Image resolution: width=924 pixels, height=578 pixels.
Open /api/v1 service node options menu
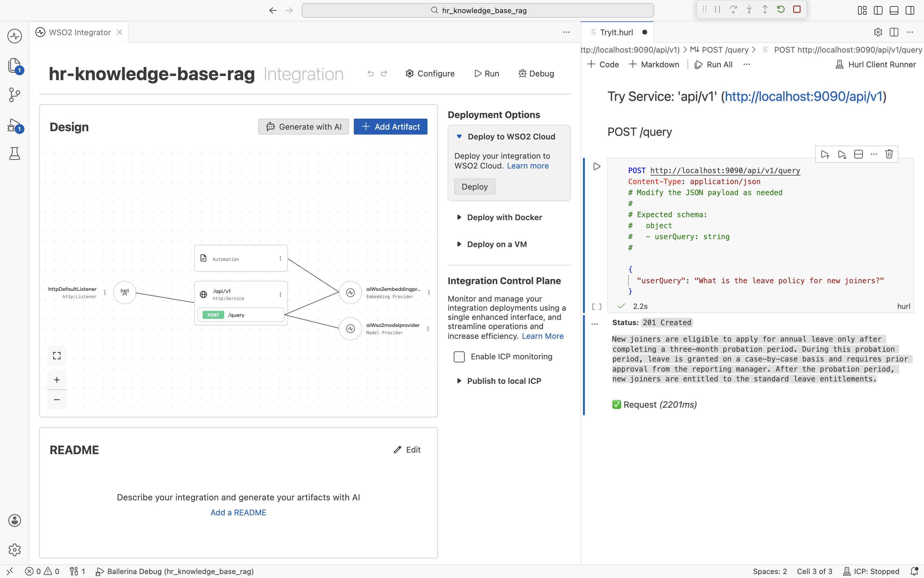pos(280,294)
